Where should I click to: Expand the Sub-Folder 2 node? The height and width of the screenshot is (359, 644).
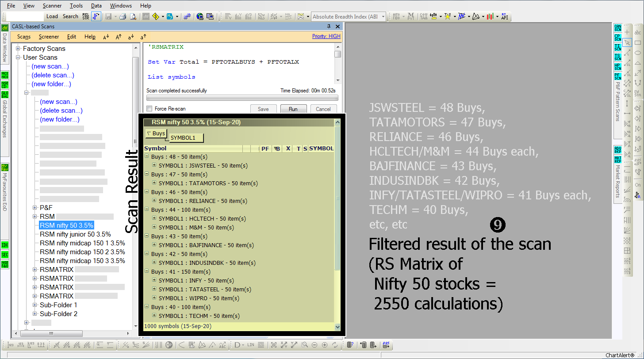point(35,314)
